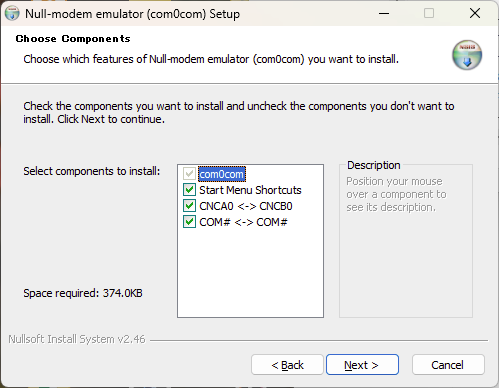Select the CNCA0 <-> CNCB0 component label

246,206
